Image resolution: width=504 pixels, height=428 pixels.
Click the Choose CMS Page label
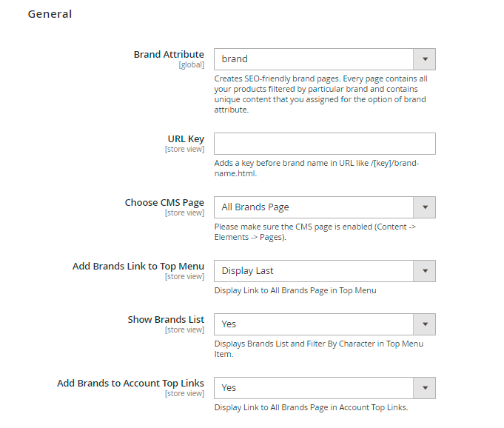pos(164,203)
